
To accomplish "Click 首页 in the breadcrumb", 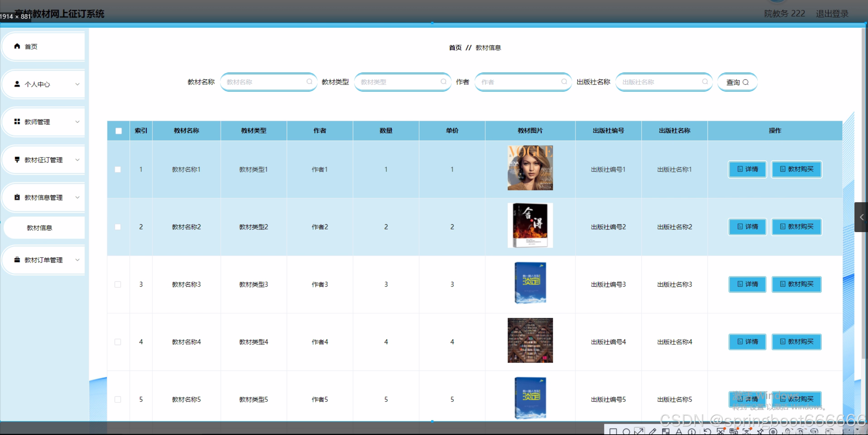I will click(455, 48).
